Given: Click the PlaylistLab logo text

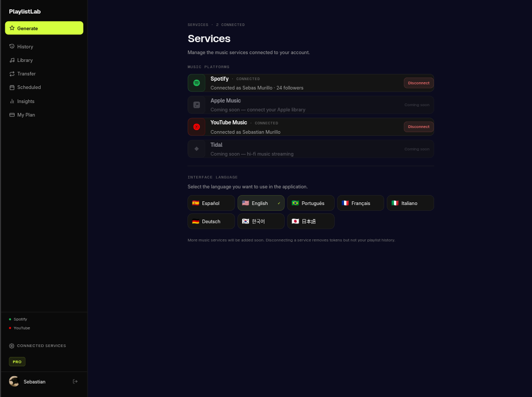Looking at the screenshot, I should (x=25, y=11).
